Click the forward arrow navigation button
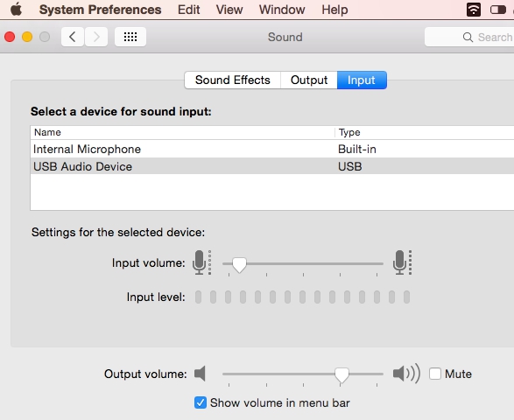The height and width of the screenshot is (420, 514). (96, 37)
